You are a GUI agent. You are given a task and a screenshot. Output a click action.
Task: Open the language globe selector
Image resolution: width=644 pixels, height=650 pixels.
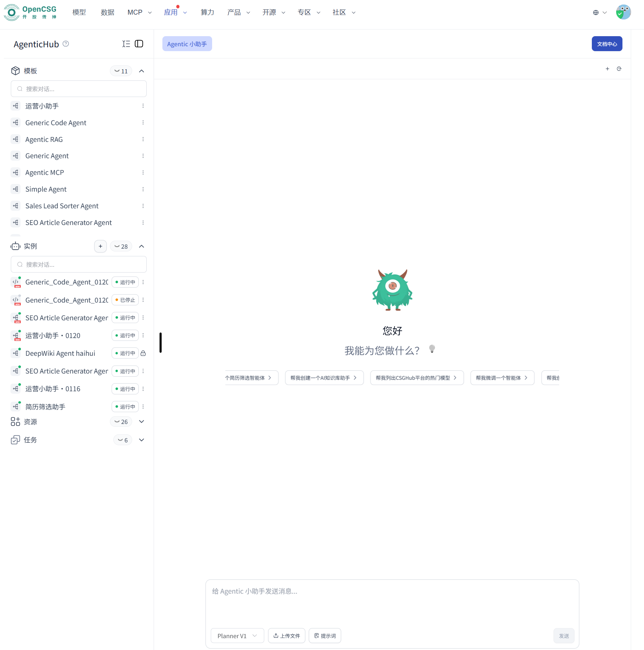click(x=599, y=13)
